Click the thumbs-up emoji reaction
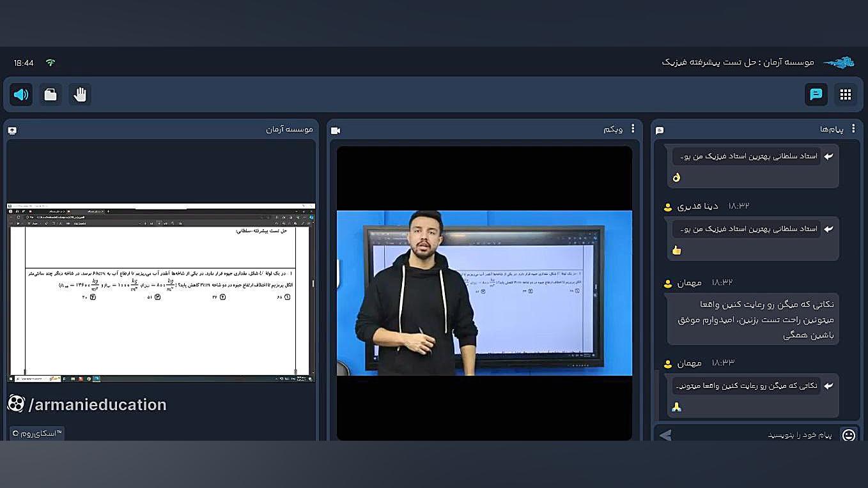 click(x=677, y=250)
